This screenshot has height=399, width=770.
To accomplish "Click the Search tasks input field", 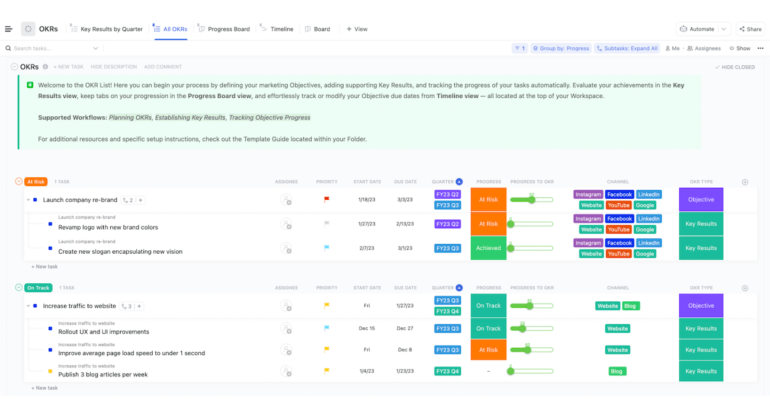I will (x=51, y=48).
